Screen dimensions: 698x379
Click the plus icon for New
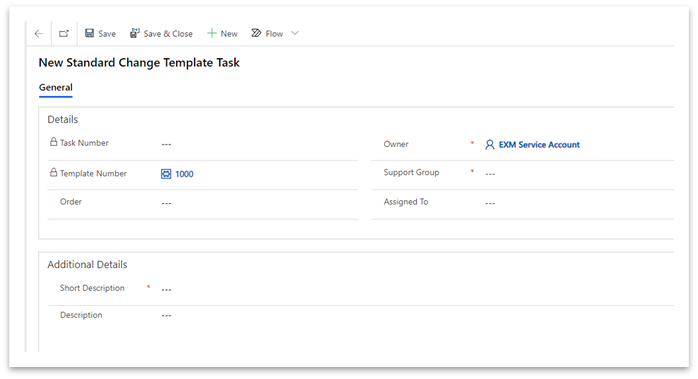212,33
